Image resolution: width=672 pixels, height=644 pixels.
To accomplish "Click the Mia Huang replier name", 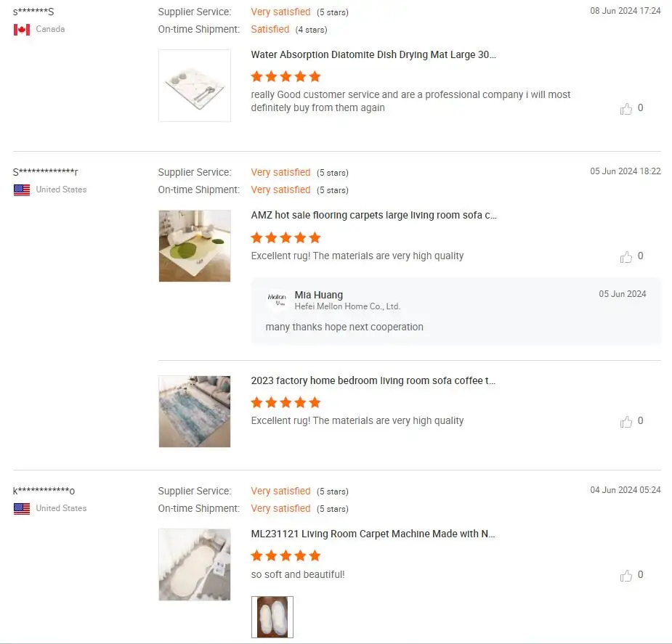I will point(318,295).
